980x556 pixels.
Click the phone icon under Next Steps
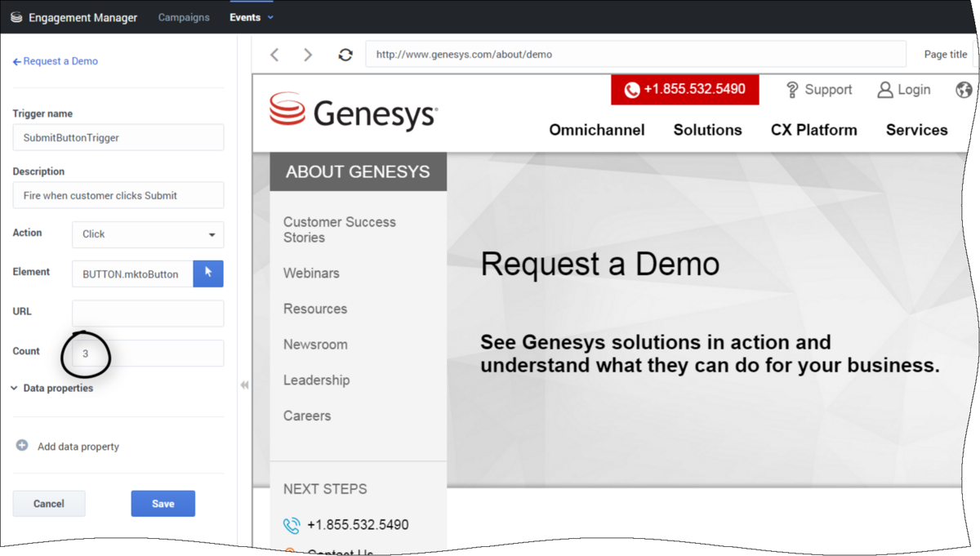click(292, 525)
